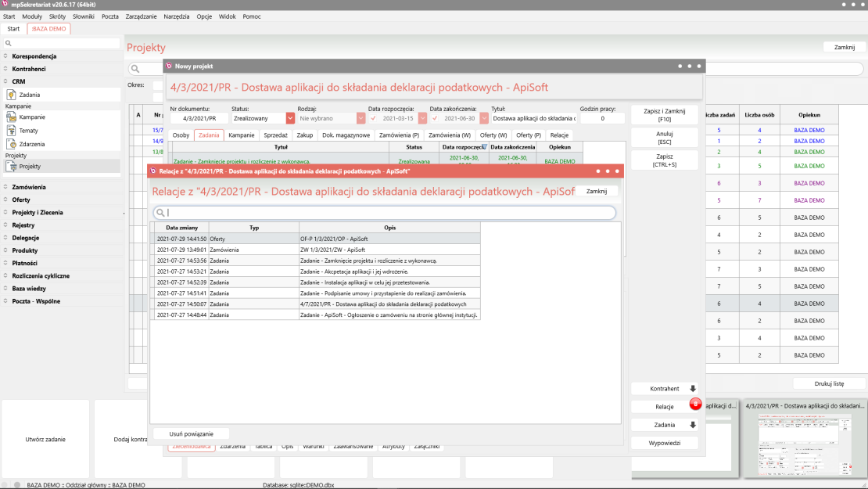The image size is (868, 489).
Task: Expand Oferty section in sidebar
Action: point(5,200)
